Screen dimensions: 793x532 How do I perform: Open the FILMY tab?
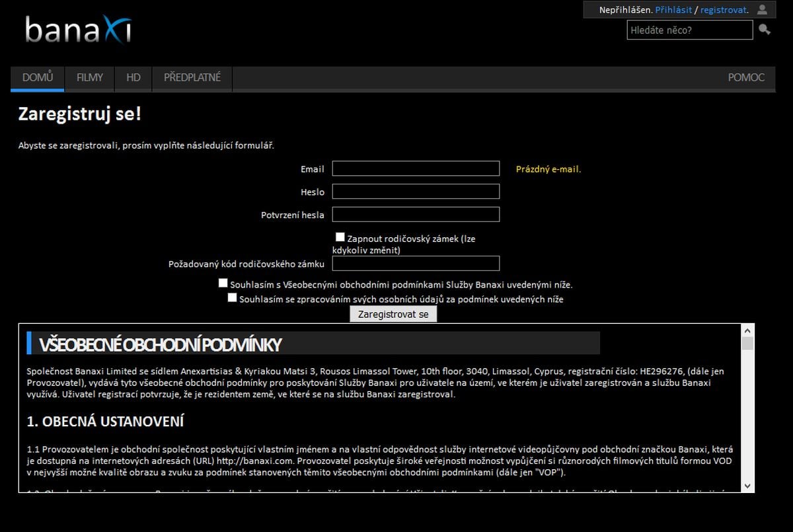click(x=90, y=78)
